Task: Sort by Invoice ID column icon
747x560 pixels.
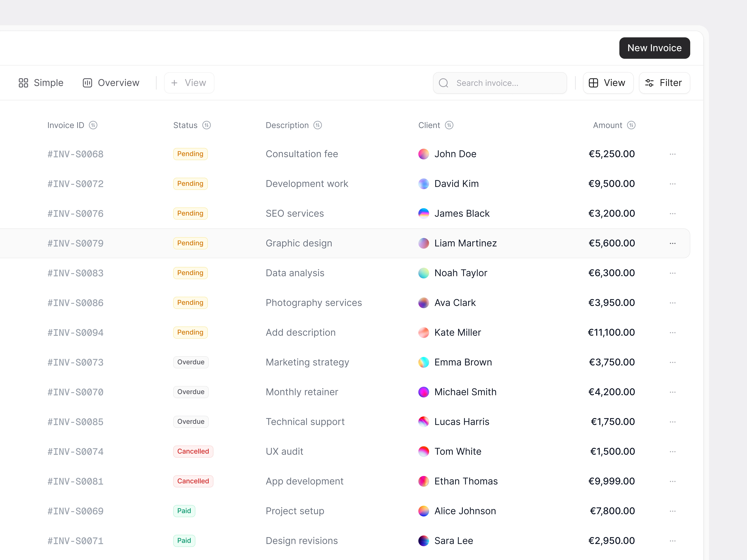Action: [93, 125]
